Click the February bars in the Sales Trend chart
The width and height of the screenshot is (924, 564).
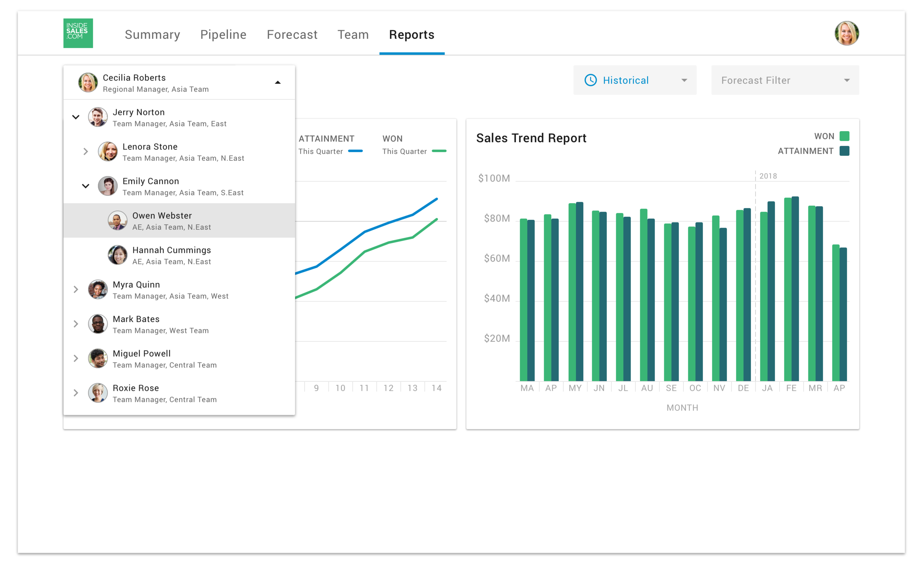pos(791,288)
